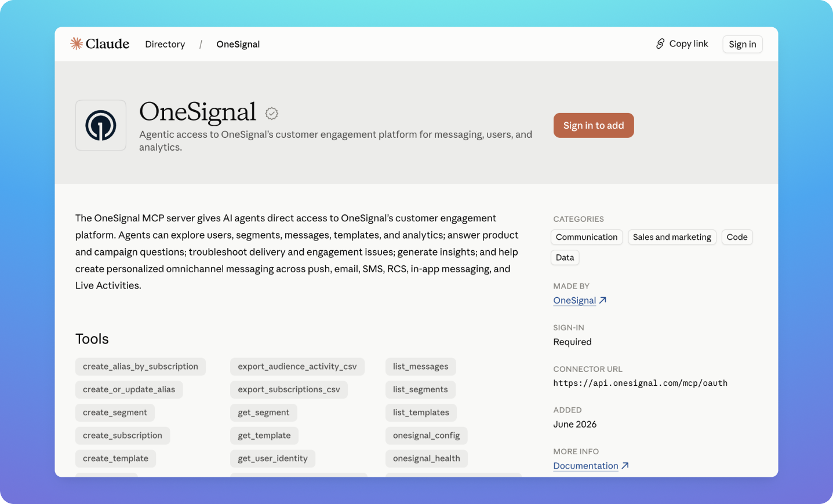Click the Copy link text

point(689,43)
